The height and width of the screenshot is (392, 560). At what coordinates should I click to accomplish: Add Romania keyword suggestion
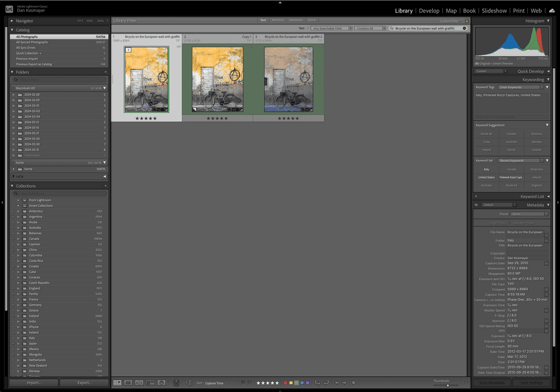pyautogui.click(x=536, y=134)
